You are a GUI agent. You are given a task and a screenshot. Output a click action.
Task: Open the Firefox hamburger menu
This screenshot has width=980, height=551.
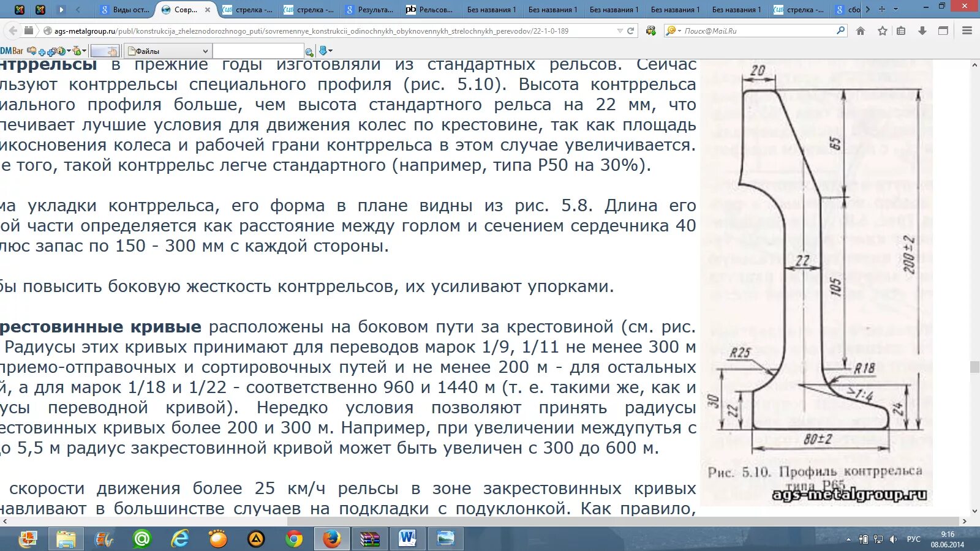967,31
